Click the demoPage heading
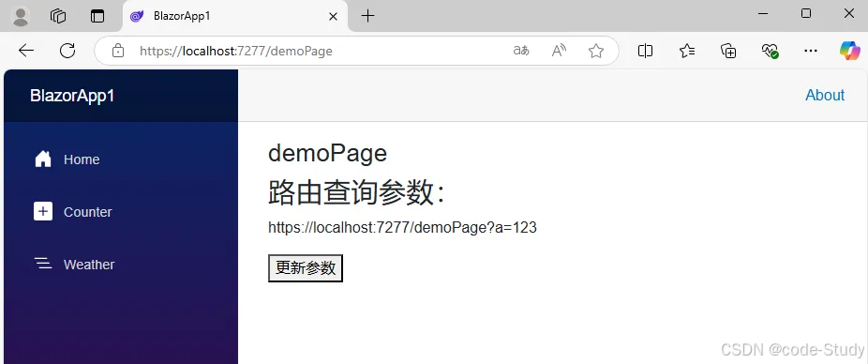 coord(327,153)
